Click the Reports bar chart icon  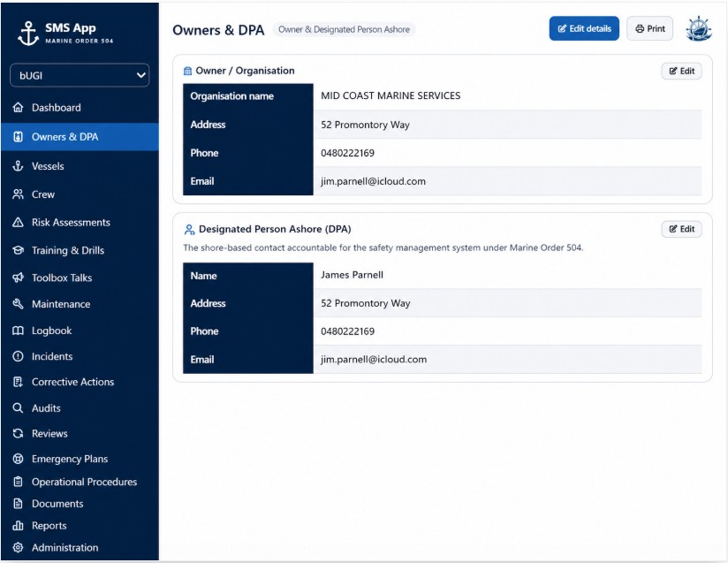[18, 525]
